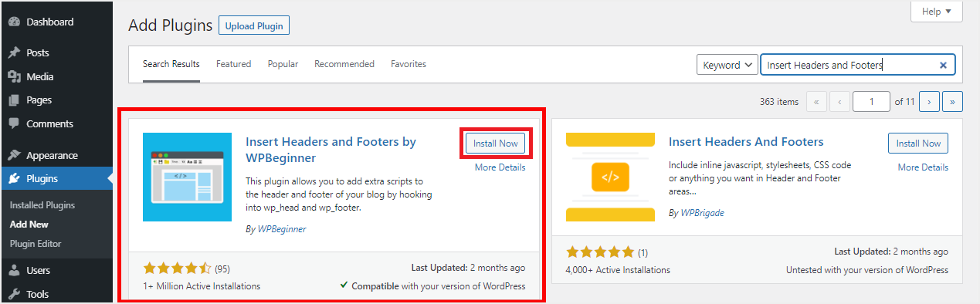Open Dashboard menu label
The width and height of the screenshot is (980, 304).
point(49,22)
